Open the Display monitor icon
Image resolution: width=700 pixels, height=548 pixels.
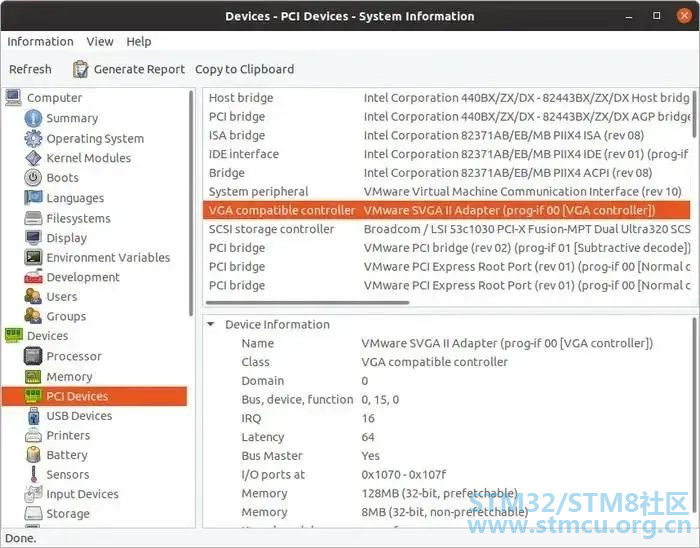33,238
